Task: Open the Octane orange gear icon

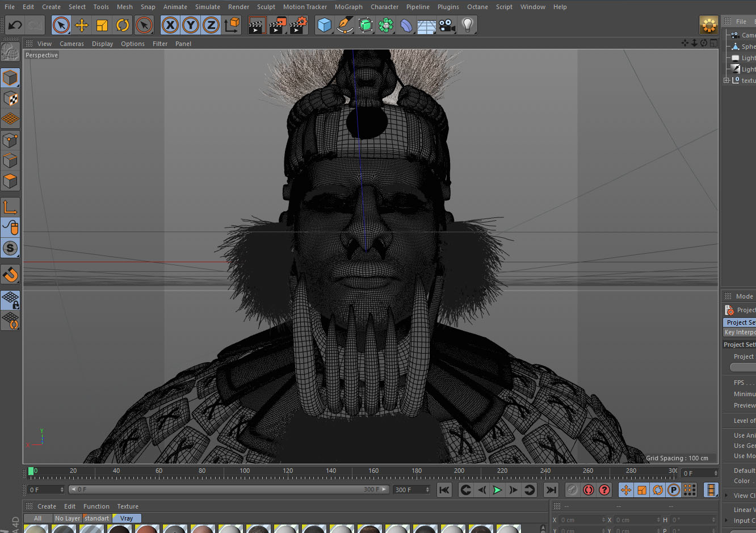Action: pos(709,25)
